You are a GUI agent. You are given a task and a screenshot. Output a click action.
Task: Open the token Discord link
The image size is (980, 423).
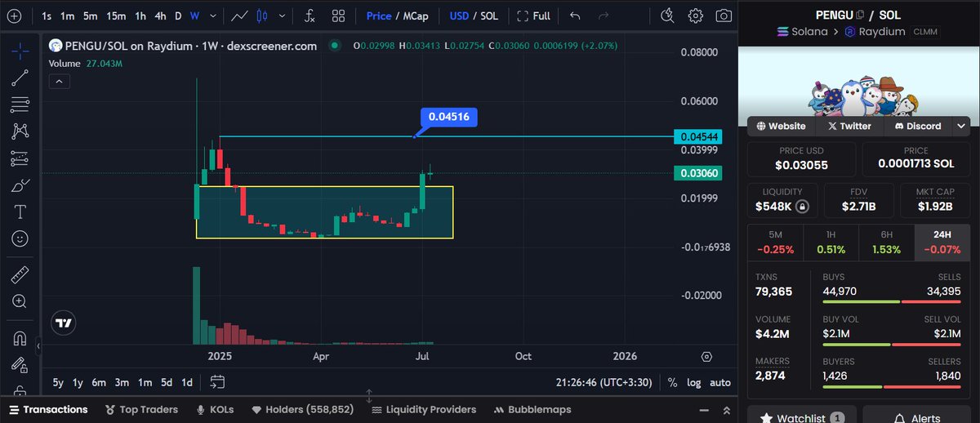(x=918, y=126)
